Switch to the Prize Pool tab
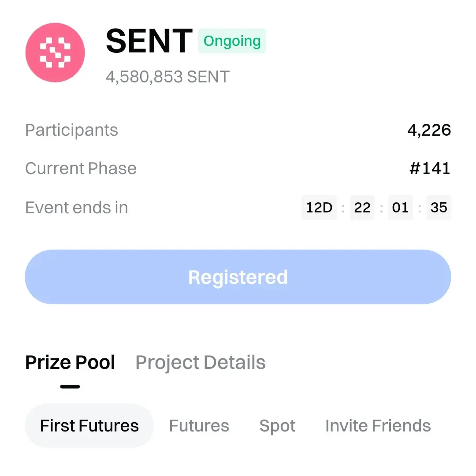This screenshot has height=476, width=476. (70, 362)
